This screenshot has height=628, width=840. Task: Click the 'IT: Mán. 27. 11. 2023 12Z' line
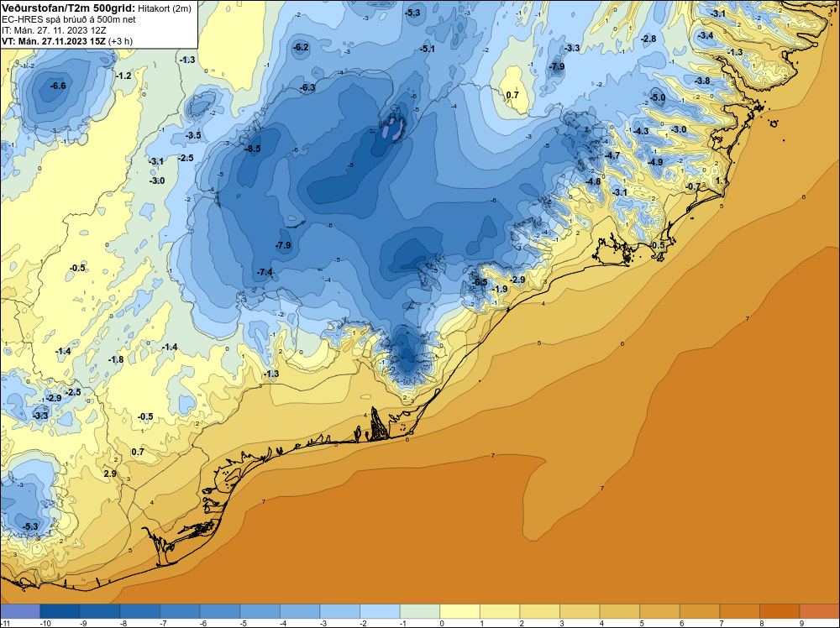54,30
